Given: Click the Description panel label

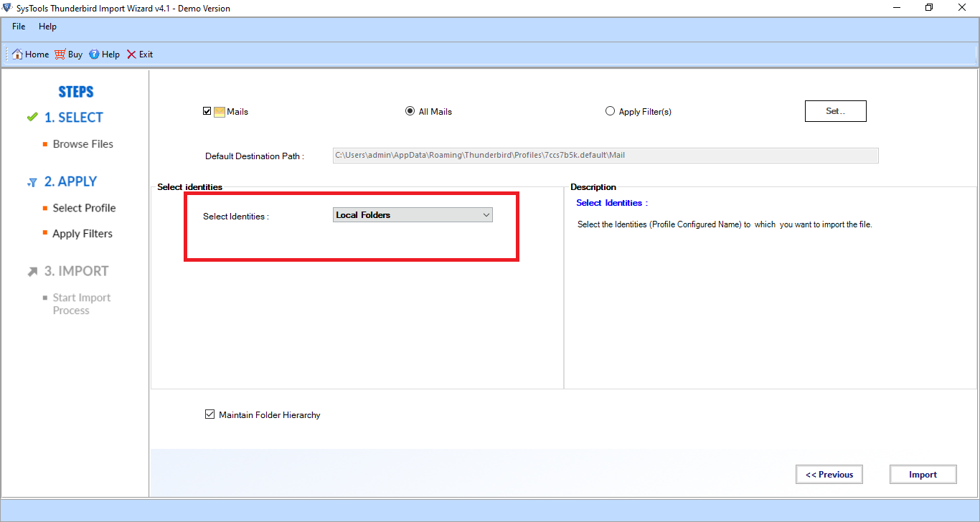Looking at the screenshot, I should pos(593,187).
